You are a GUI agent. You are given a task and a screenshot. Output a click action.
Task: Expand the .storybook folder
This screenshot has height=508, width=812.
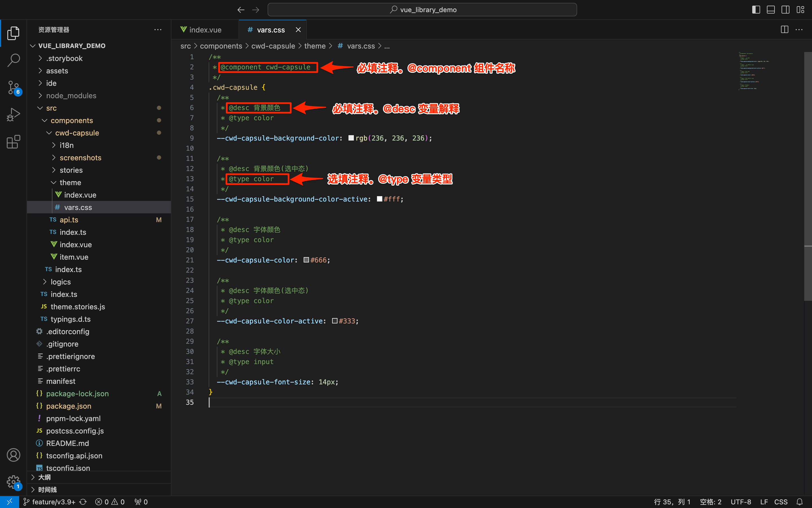click(99, 58)
